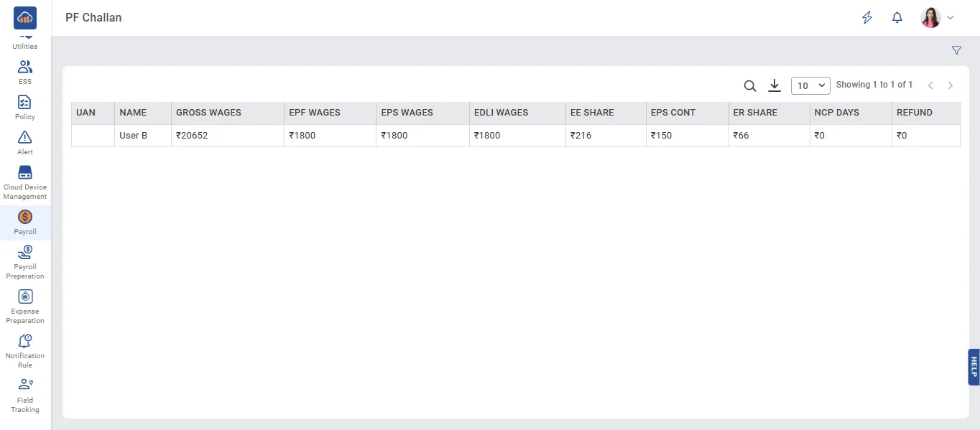Select the Payroll sidebar item
The height and width of the screenshot is (430, 980).
(x=25, y=223)
